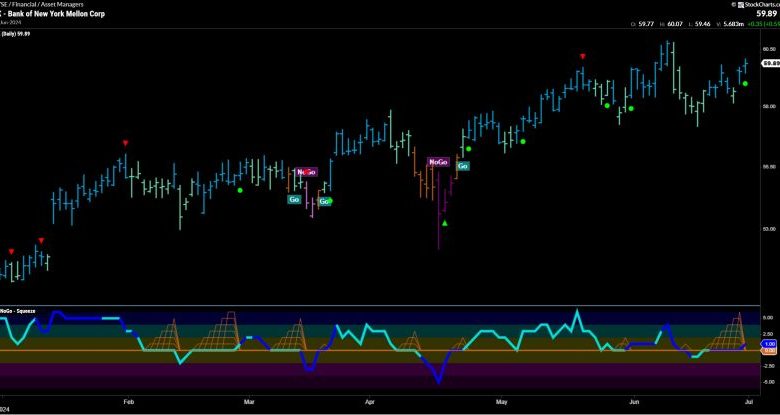Click the green dot just left of June
The height and width of the screenshot is (415, 780).
click(x=631, y=108)
